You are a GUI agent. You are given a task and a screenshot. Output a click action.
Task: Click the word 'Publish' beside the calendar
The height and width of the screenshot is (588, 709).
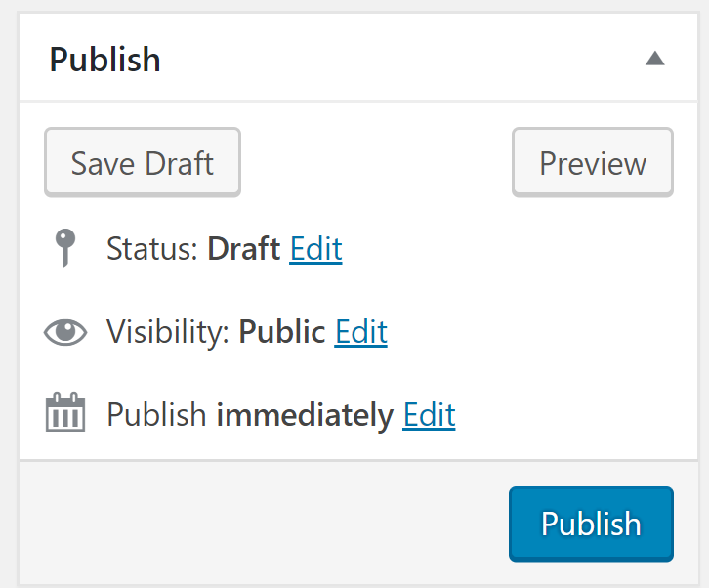pyautogui.click(x=156, y=415)
